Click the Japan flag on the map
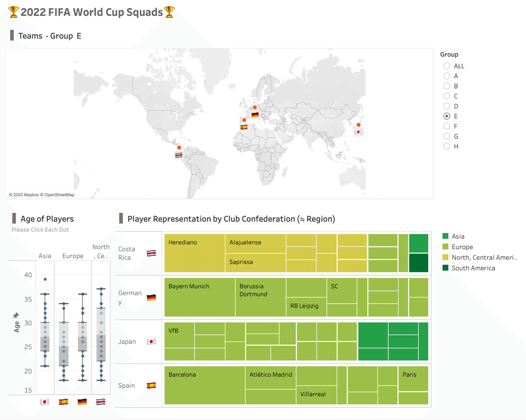This screenshot has width=526, height=420. click(x=358, y=132)
